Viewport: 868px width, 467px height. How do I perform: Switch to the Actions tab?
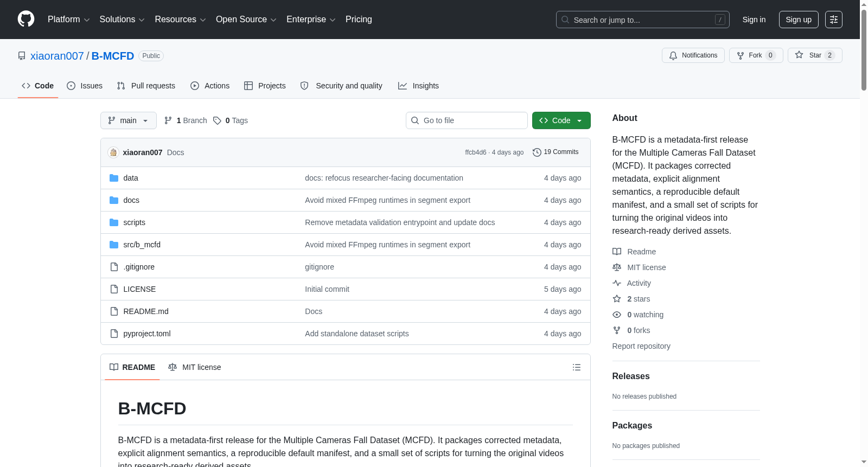(210, 86)
